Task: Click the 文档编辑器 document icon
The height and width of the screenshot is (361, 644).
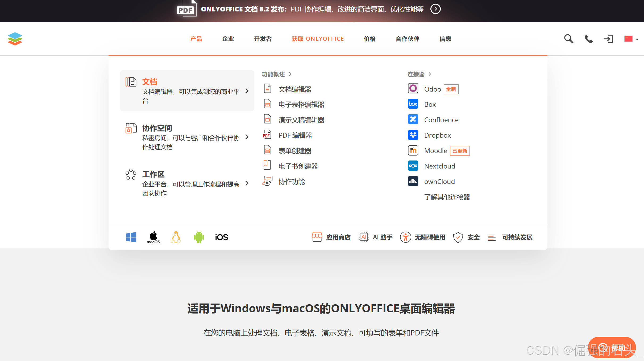Action: (267, 88)
